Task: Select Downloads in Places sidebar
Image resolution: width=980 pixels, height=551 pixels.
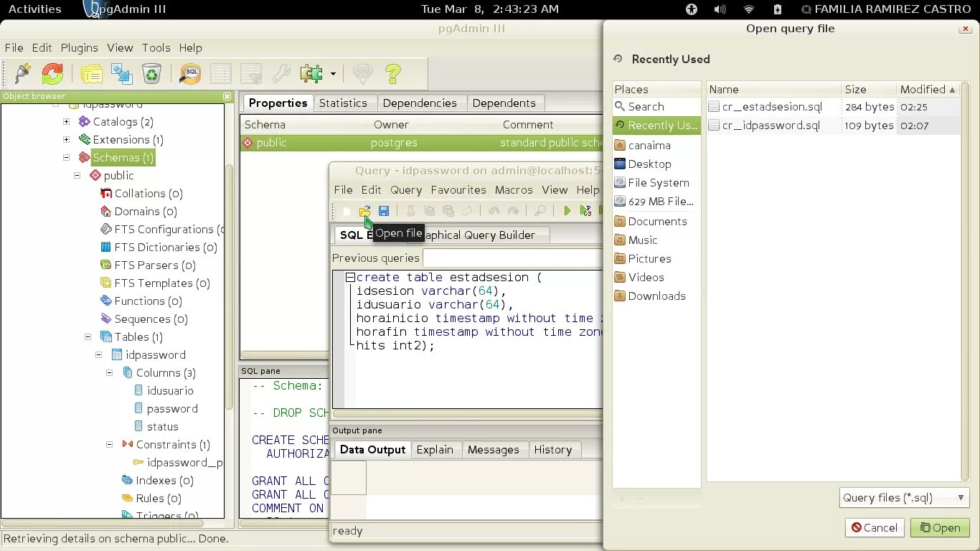Action: pos(656,296)
